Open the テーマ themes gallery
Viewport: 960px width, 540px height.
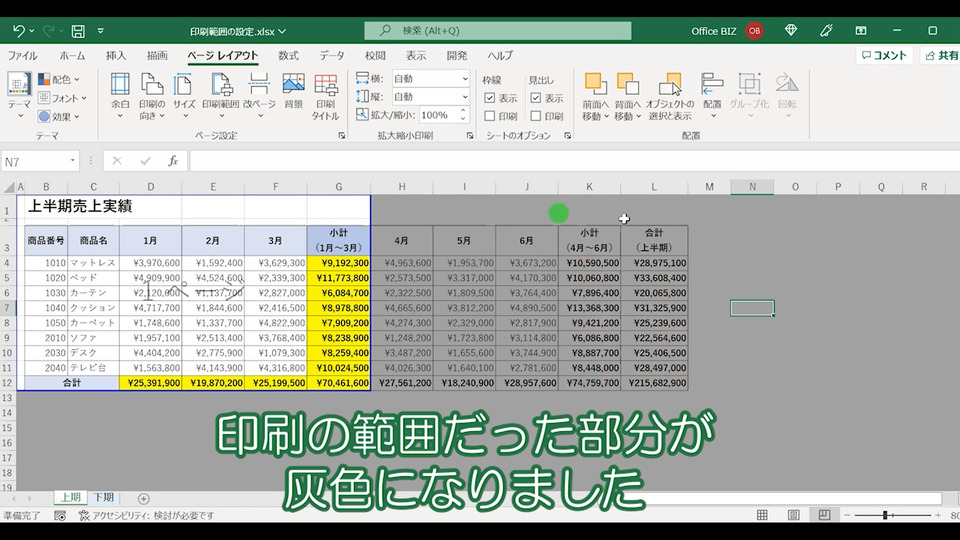[19, 95]
